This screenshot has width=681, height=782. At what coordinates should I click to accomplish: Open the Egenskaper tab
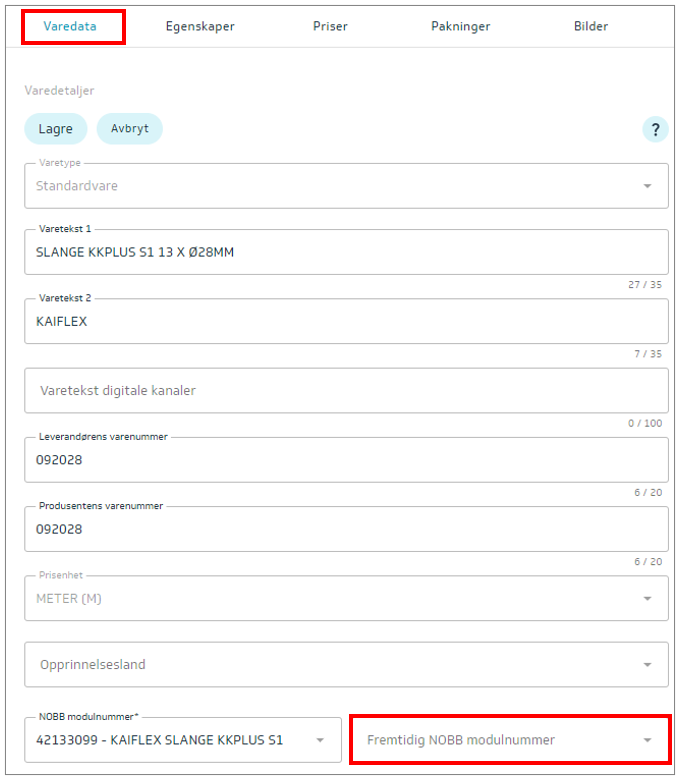pyautogui.click(x=200, y=26)
